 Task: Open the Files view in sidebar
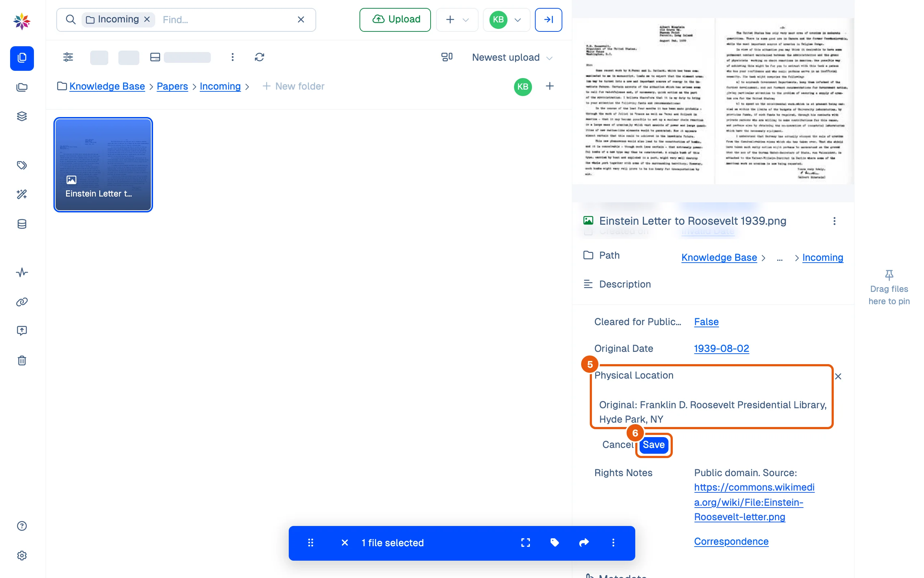pos(22,58)
